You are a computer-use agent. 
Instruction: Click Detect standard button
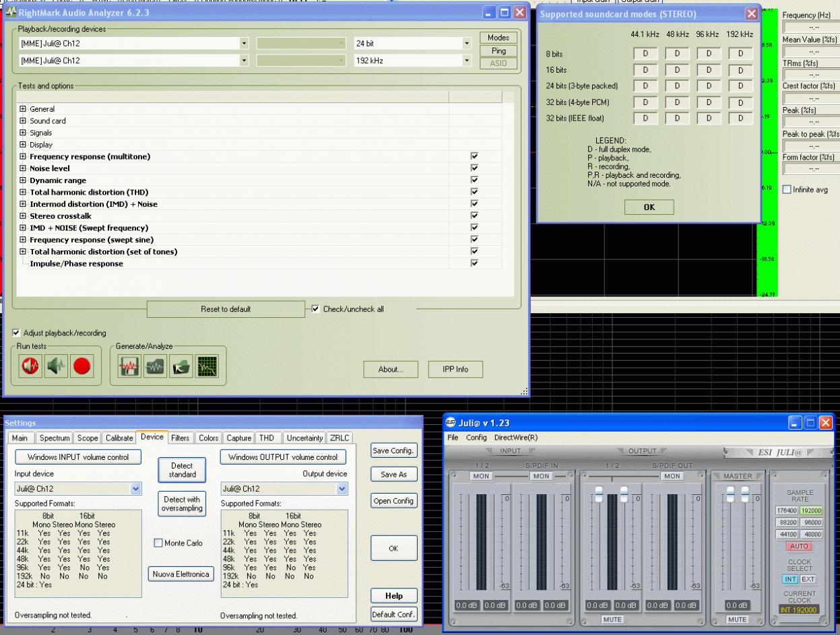[182, 470]
